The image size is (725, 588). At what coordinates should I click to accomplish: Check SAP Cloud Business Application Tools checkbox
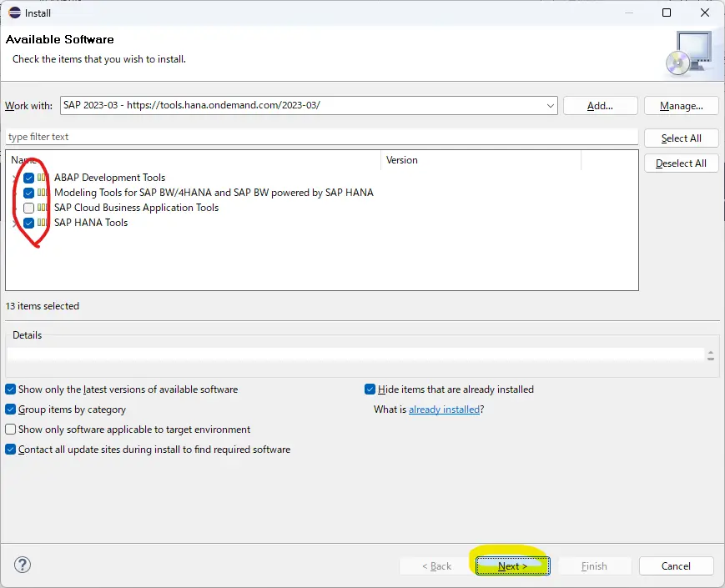[x=28, y=208]
